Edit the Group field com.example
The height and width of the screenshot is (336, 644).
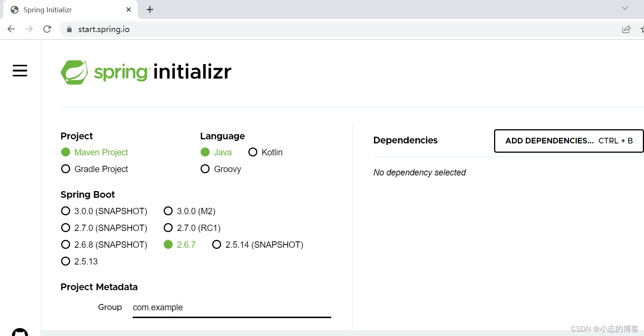click(232, 308)
